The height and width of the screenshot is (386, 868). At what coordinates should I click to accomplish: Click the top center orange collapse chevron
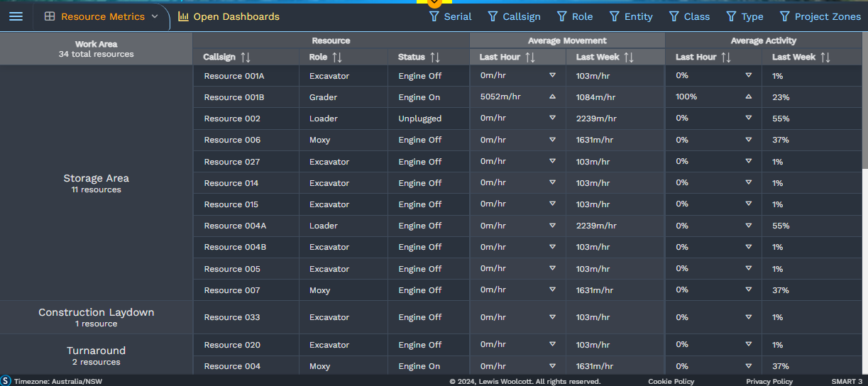tap(434, 3)
